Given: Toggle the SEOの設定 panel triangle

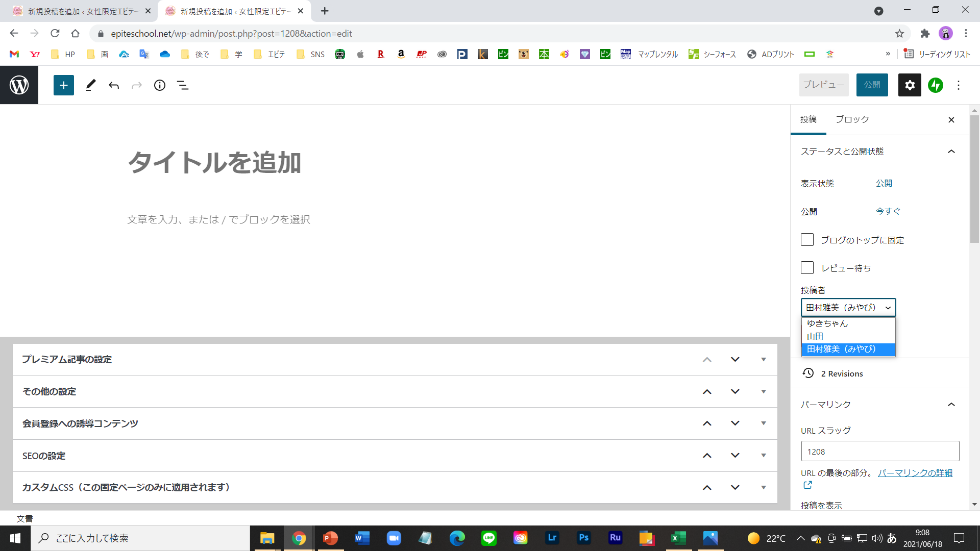Looking at the screenshot, I should [x=763, y=456].
